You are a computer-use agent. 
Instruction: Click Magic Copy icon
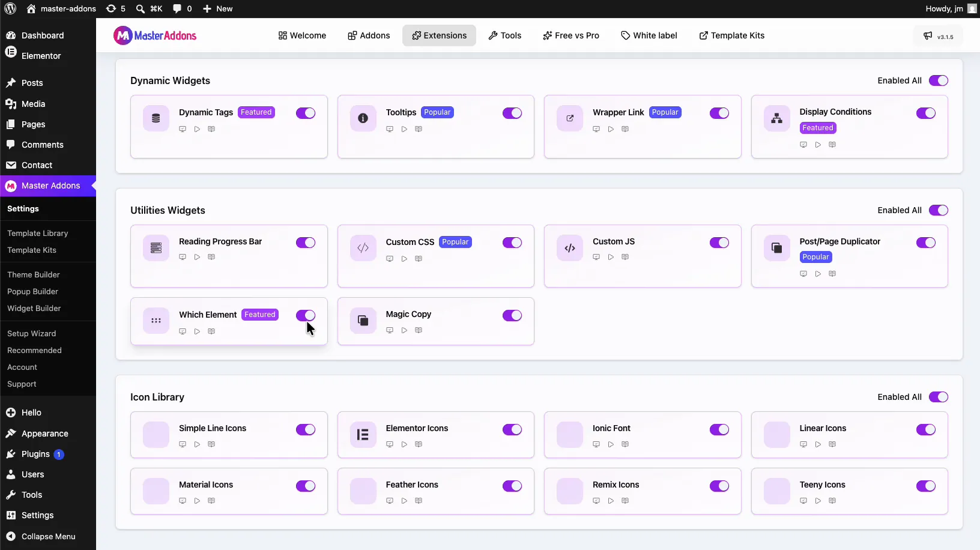(363, 321)
